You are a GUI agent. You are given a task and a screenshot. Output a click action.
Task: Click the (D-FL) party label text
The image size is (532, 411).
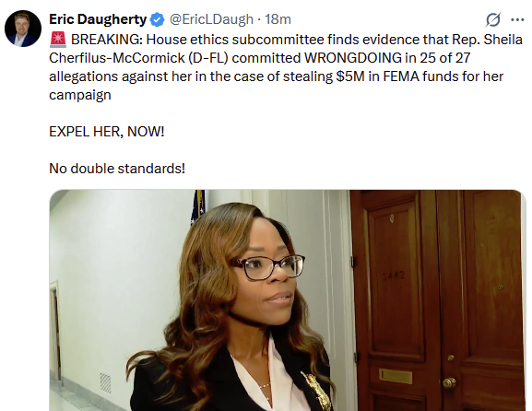click(208, 58)
